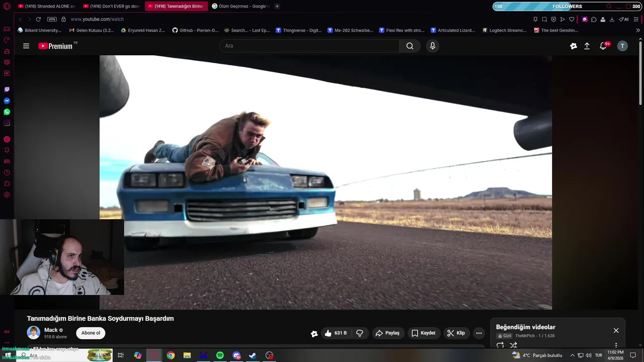Viewport: 644px width, 362px height.
Task: Open weather widget 4°C Parçalı bulutlu
Action: point(537,355)
